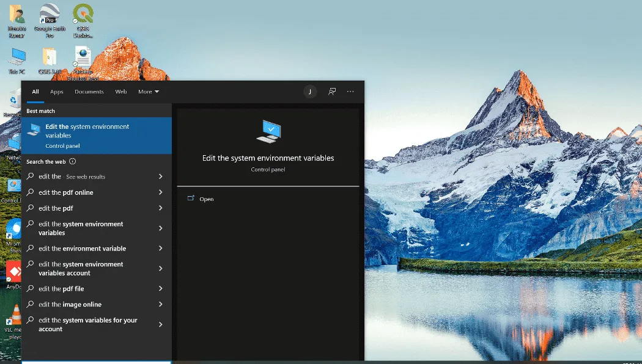Click the large Control panel preview icon

268,132
